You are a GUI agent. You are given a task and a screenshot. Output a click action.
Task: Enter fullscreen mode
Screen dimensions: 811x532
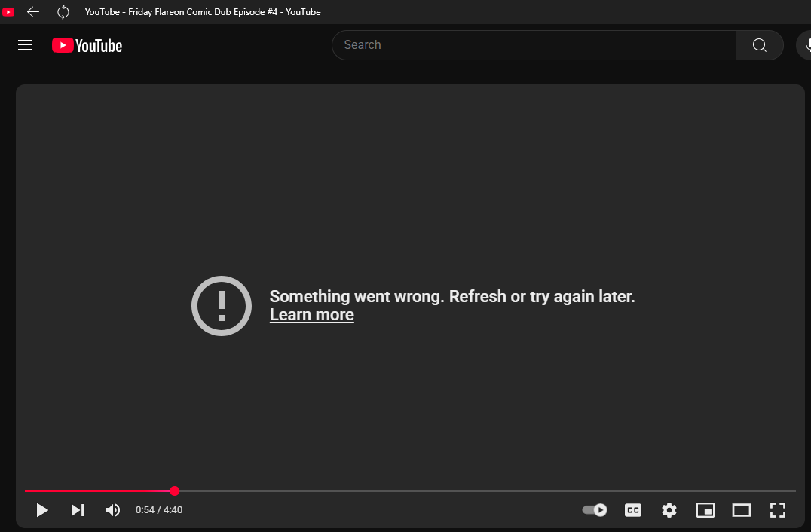pyautogui.click(x=777, y=510)
